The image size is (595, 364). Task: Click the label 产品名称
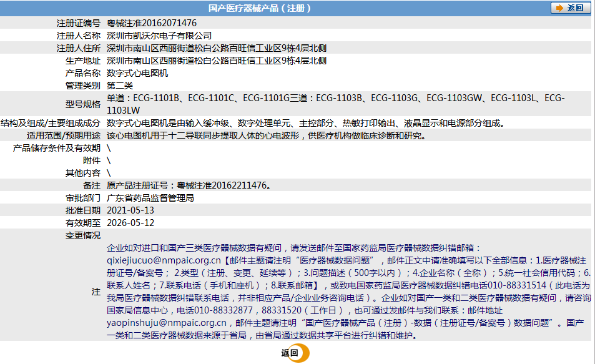(83, 73)
